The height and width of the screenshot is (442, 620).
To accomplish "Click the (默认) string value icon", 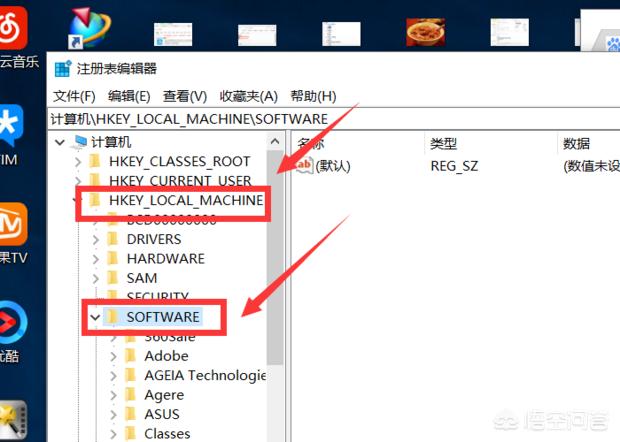I will 303,166.
